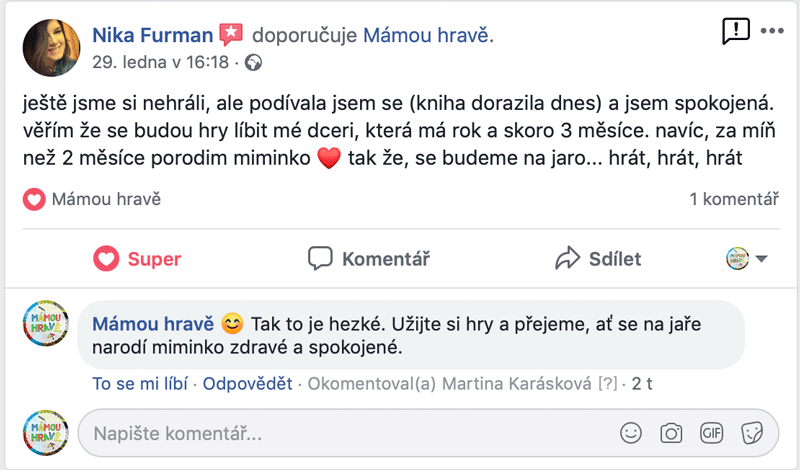Expand the '1 komentář' comments count
800x470 pixels.
tap(734, 199)
